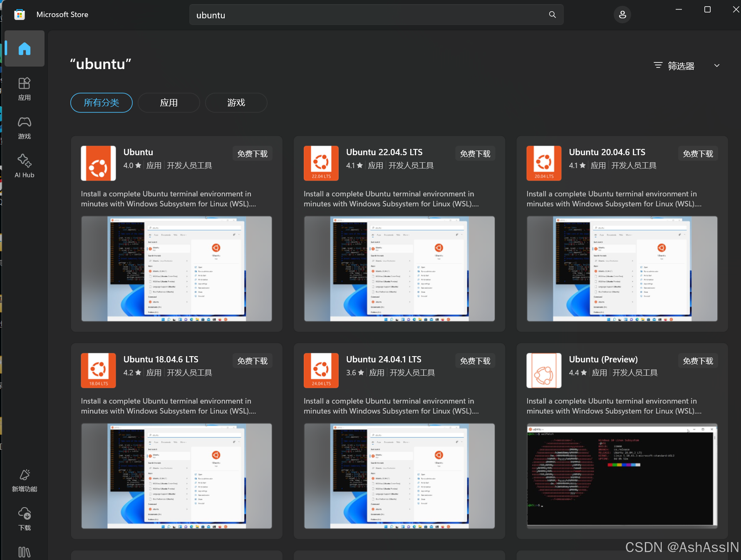Switch to the 应用 category tab
Viewport: 741px width, 560px height.
tap(169, 103)
